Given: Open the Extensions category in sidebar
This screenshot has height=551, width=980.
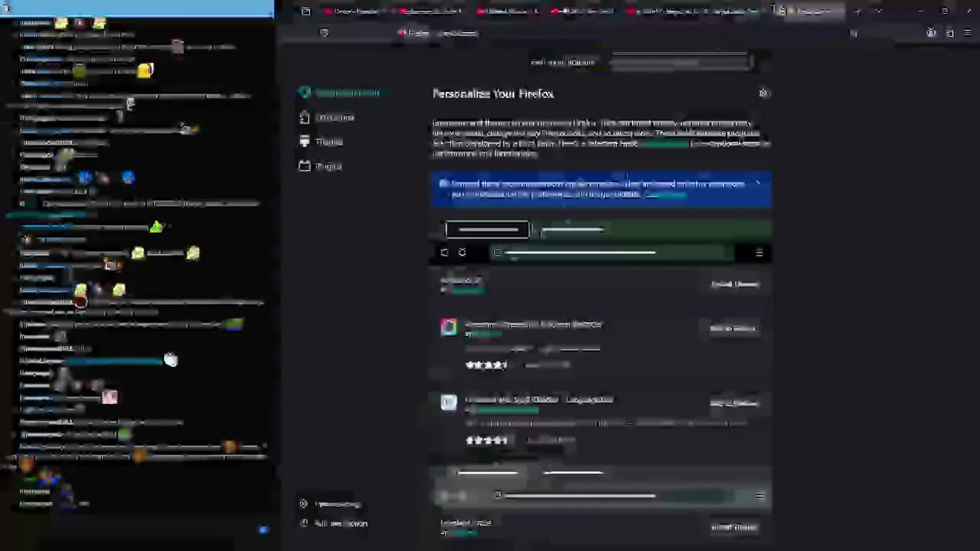Looking at the screenshot, I should 328,117.
